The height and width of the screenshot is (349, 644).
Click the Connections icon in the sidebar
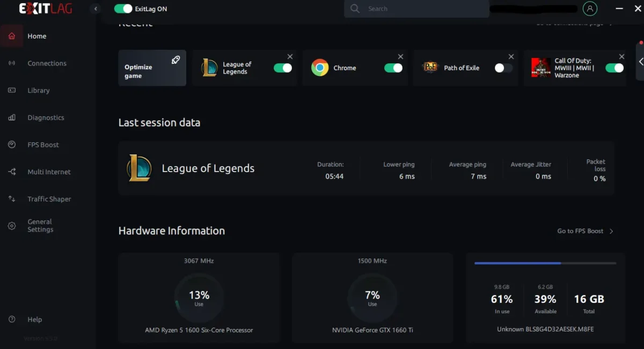tap(12, 63)
